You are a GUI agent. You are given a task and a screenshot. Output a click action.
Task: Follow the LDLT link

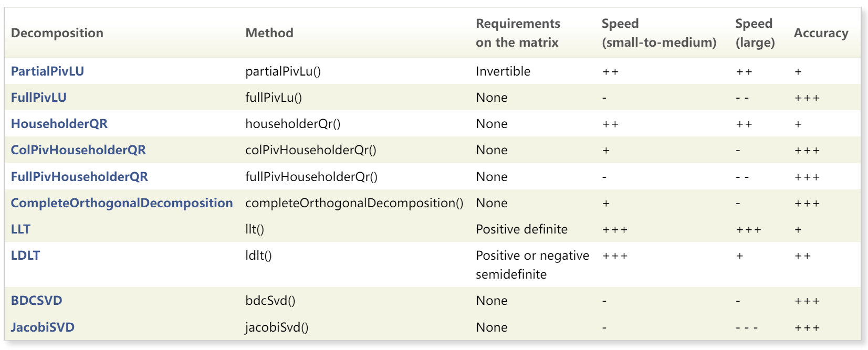(x=25, y=256)
